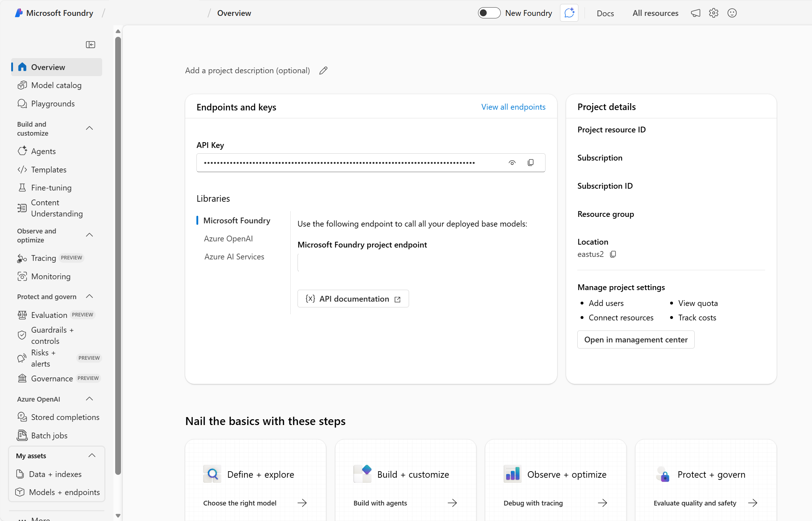Open Feedback smiley icon in top bar
Screen dimensions: 812x521
[x=732, y=13]
